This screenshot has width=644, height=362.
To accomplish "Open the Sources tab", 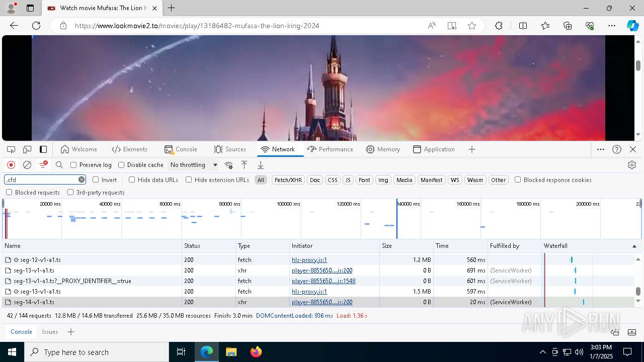I will tap(230, 149).
